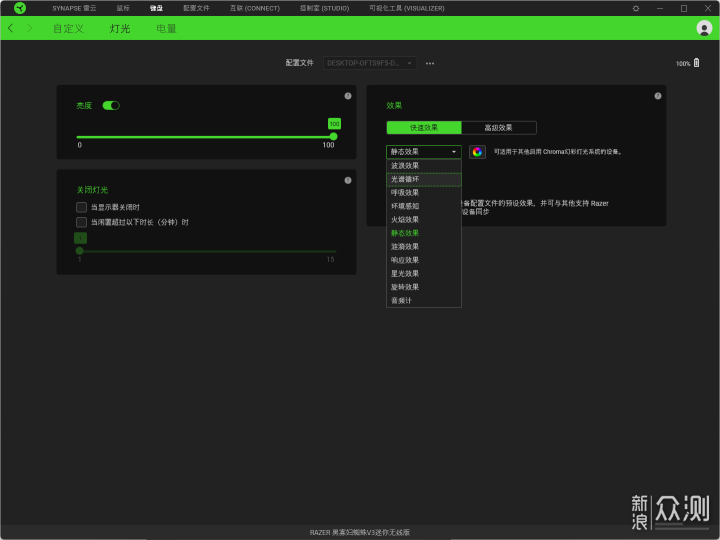Click the battery level icon
The width and height of the screenshot is (720, 540).
(697, 63)
